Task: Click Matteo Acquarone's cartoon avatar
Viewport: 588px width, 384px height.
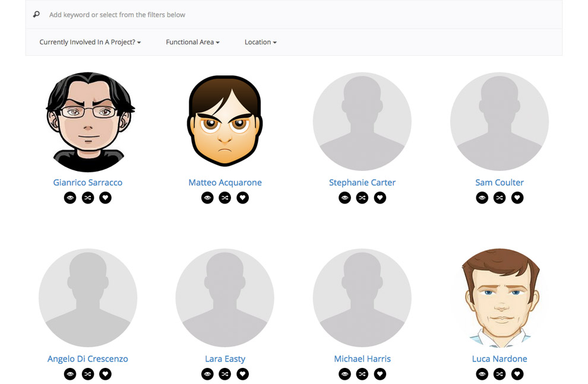Action: [x=225, y=120]
